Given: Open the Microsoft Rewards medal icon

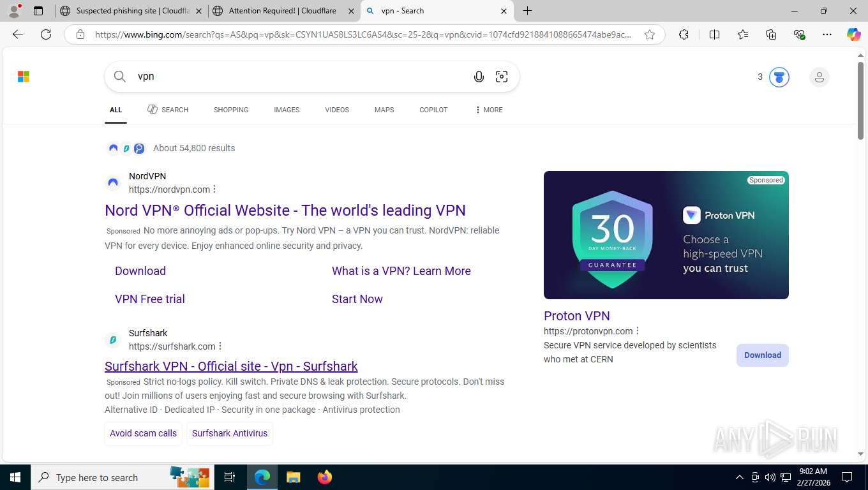Looking at the screenshot, I should point(779,77).
